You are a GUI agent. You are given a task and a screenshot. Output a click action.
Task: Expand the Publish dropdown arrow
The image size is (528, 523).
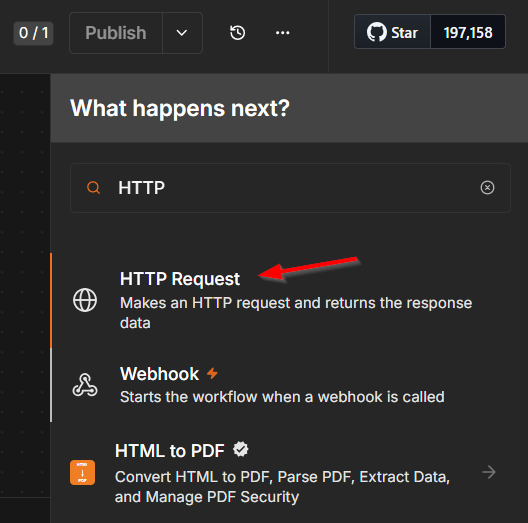[182, 33]
